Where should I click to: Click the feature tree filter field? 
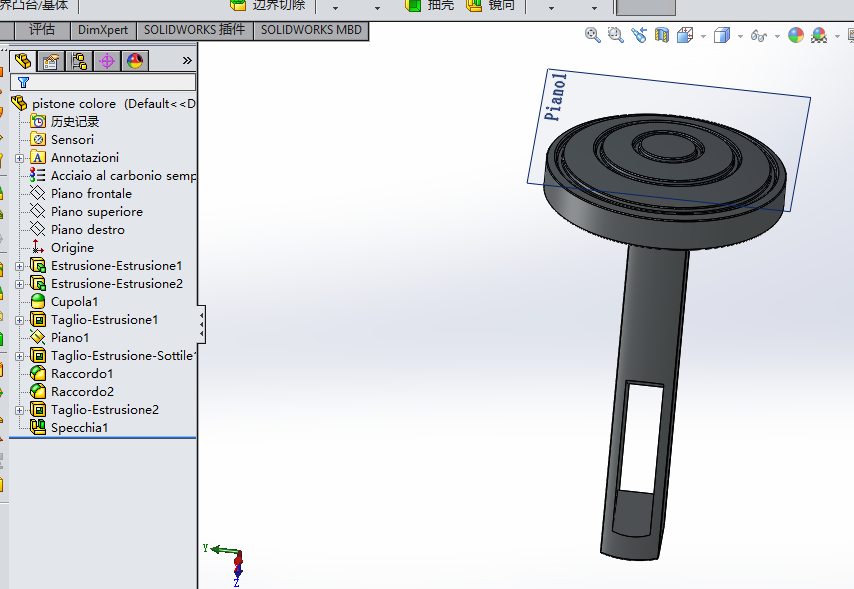point(103,82)
